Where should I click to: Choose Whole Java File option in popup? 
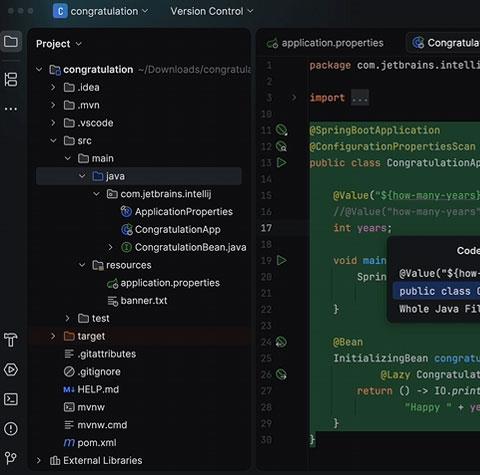coord(438,309)
